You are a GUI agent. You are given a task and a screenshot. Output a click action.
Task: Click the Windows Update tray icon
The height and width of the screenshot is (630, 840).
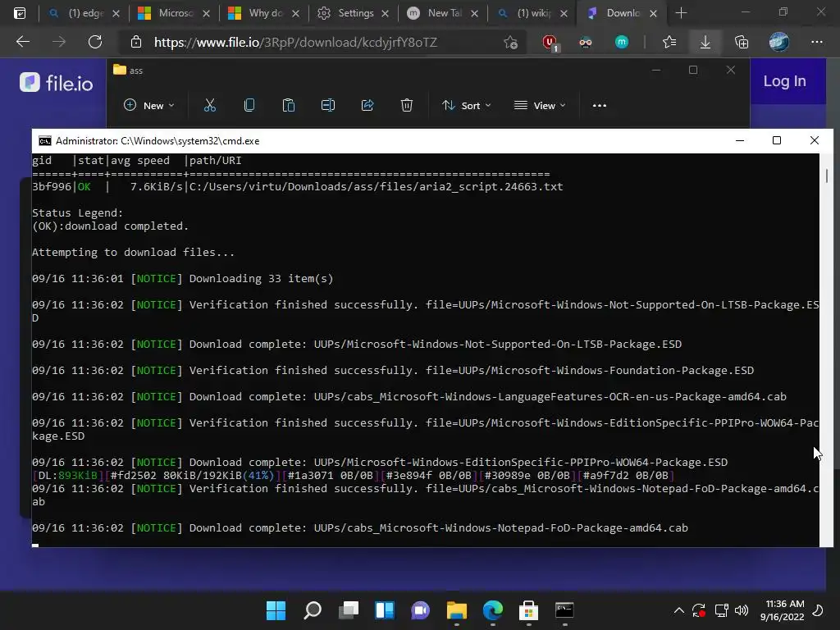(699, 610)
